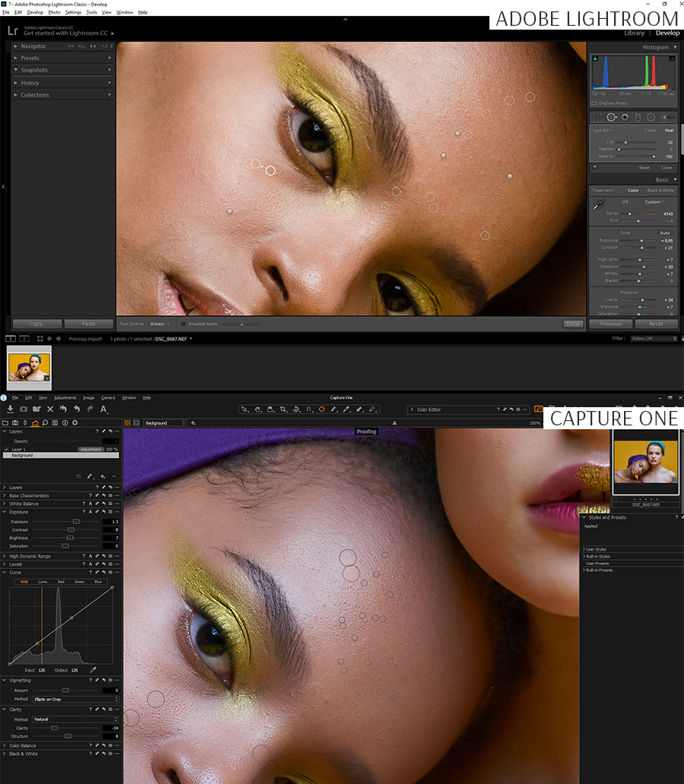The height and width of the screenshot is (784, 684).
Task: Select the Red Eye Correction tool in Lightroom
Action: pos(625,117)
